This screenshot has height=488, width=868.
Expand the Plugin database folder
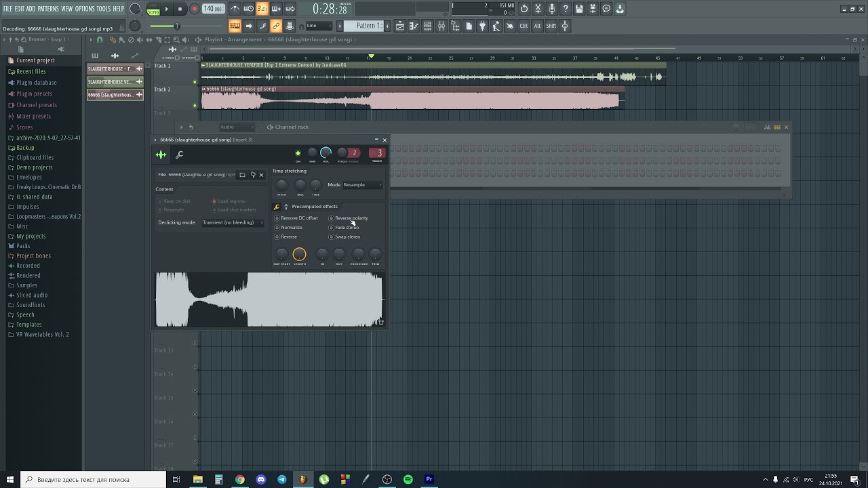37,83
